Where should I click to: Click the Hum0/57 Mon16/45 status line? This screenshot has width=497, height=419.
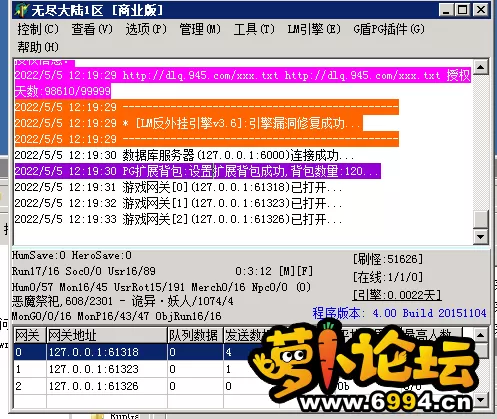(161, 287)
